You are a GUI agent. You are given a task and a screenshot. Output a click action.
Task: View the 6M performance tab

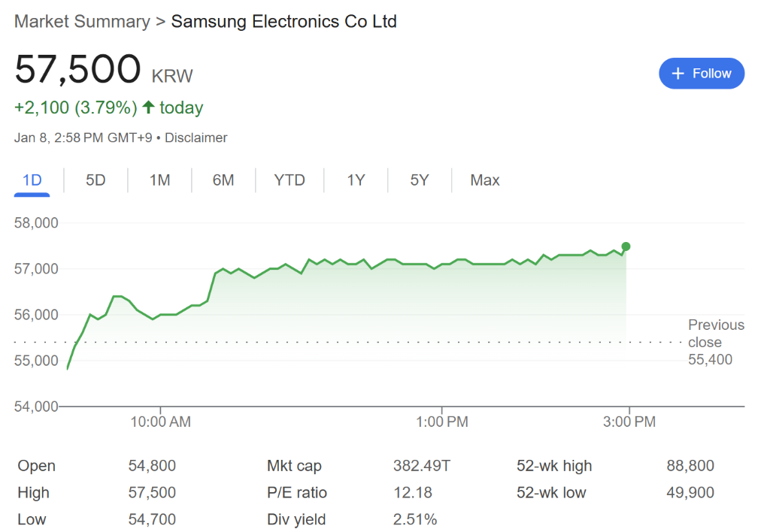point(223,180)
